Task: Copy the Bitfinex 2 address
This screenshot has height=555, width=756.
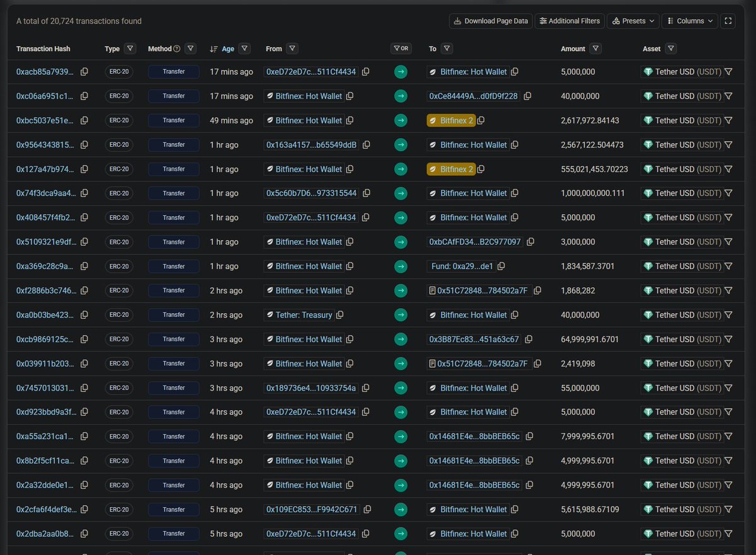Action: tap(481, 120)
